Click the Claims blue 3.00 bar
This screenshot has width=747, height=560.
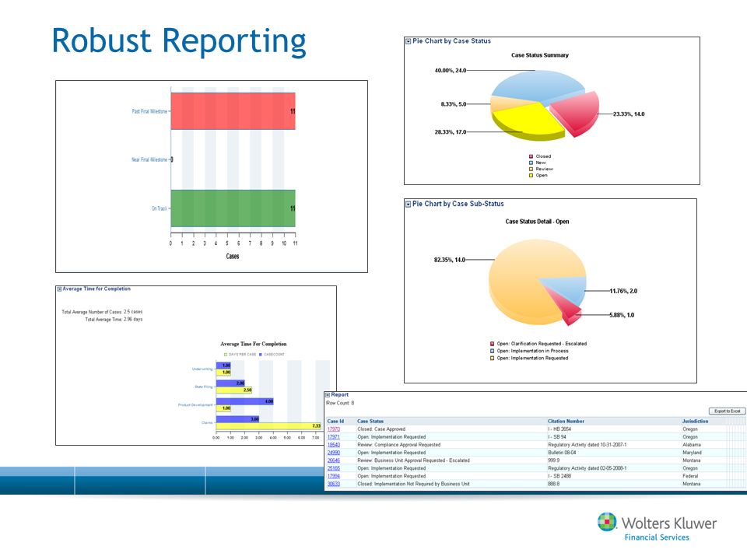click(238, 419)
